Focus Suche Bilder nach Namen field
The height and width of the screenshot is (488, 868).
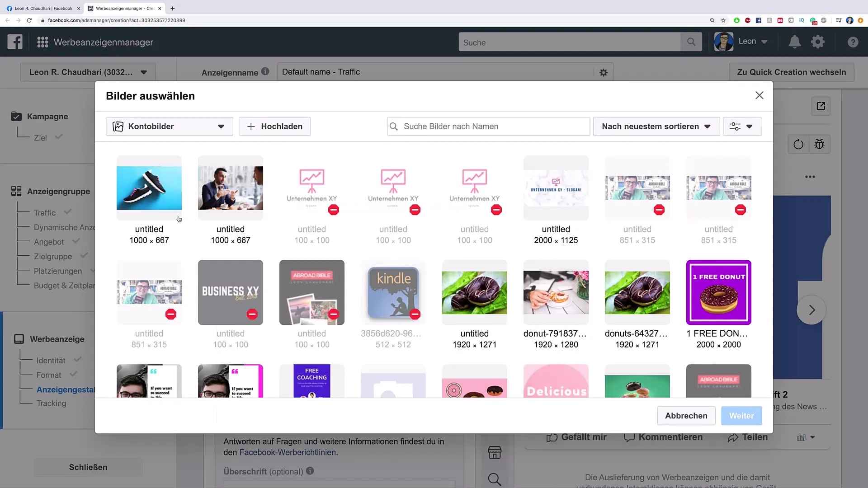[488, 127]
